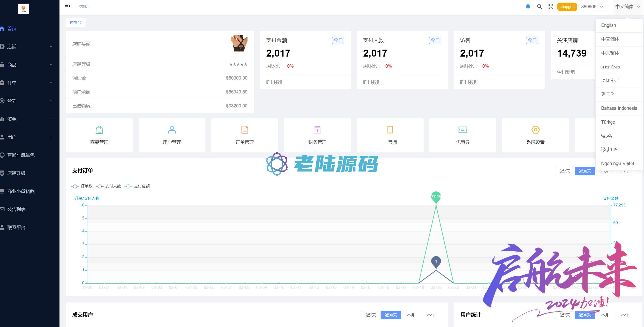Open the 用户管理 shortcut person icon
The image size is (644, 327).
click(172, 130)
